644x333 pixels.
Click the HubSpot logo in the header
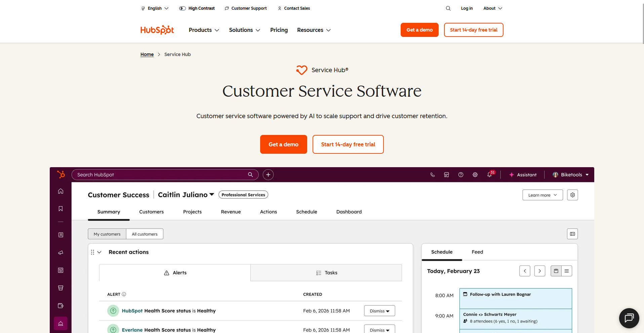[157, 30]
